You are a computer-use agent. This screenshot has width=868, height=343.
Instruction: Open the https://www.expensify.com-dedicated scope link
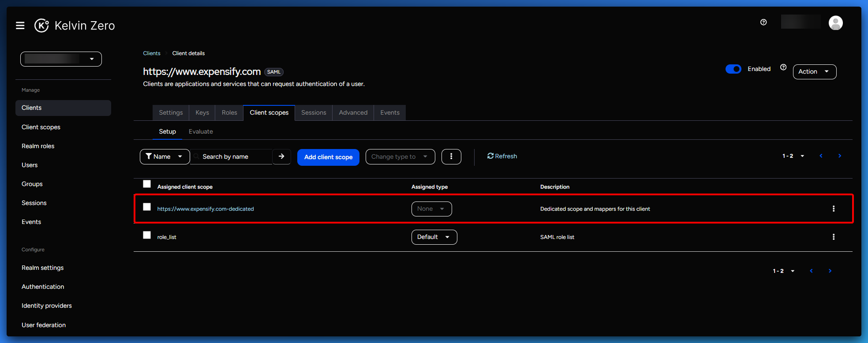coord(206,209)
